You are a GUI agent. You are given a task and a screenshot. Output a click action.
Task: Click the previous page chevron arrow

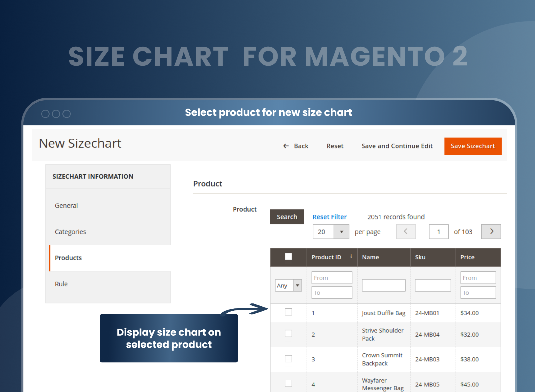pos(406,232)
